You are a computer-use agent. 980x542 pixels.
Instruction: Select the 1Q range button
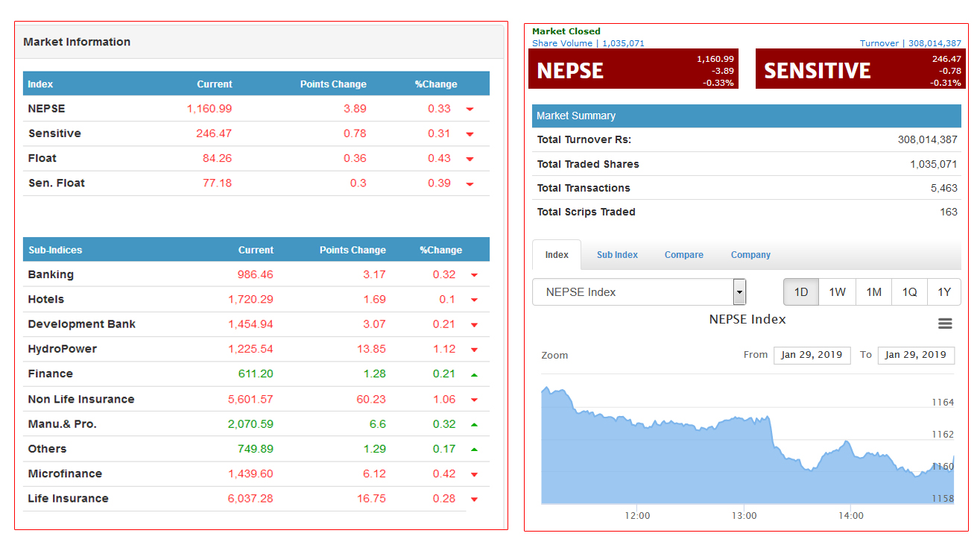tap(910, 292)
